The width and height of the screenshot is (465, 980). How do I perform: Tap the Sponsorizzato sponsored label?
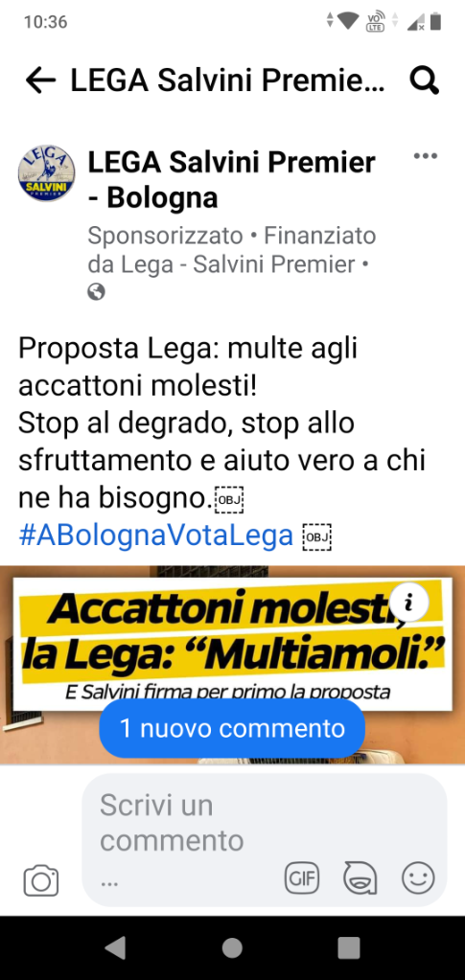tap(165, 236)
